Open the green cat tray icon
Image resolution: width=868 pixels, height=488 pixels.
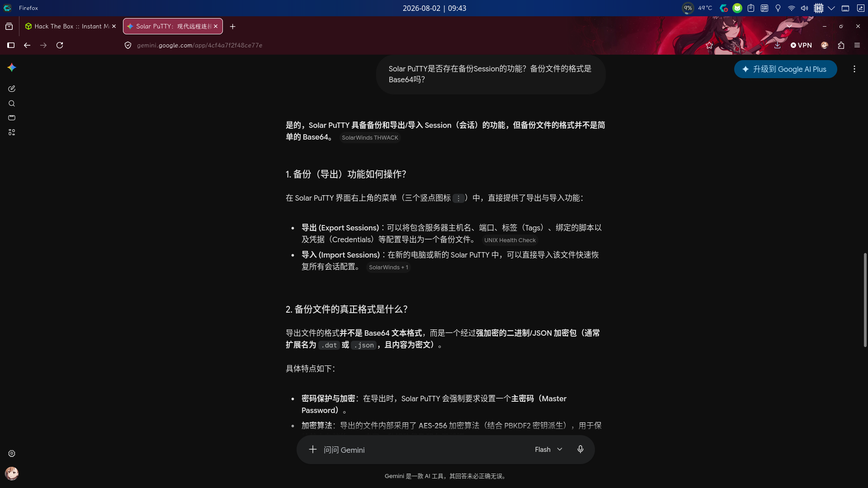tap(737, 8)
